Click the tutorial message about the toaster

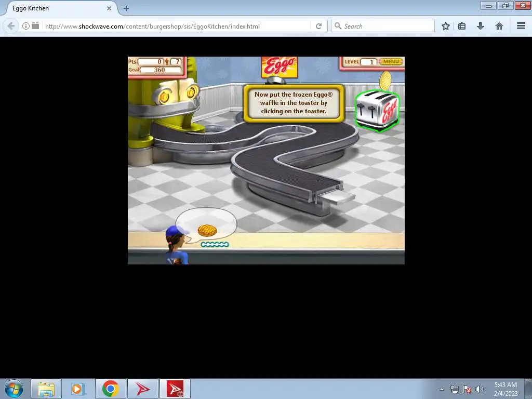tap(294, 103)
